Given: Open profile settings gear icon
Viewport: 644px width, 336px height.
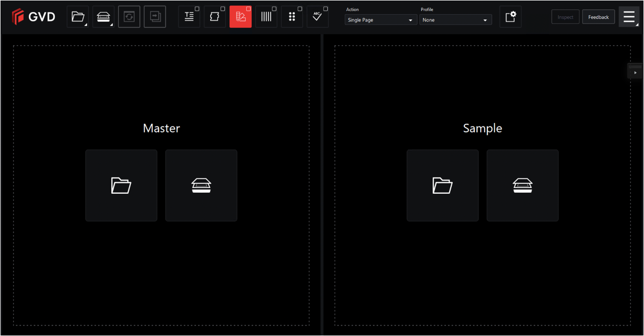Looking at the screenshot, I should pyautogui.click(x=510, y=17).
